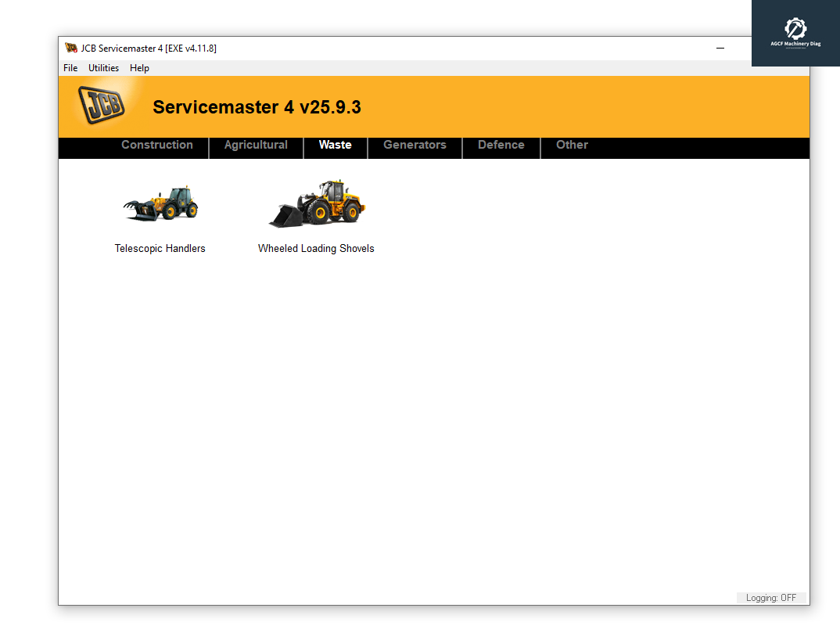Open the Other tab
This screenshot has width=840, height=626.
(572, 145)
